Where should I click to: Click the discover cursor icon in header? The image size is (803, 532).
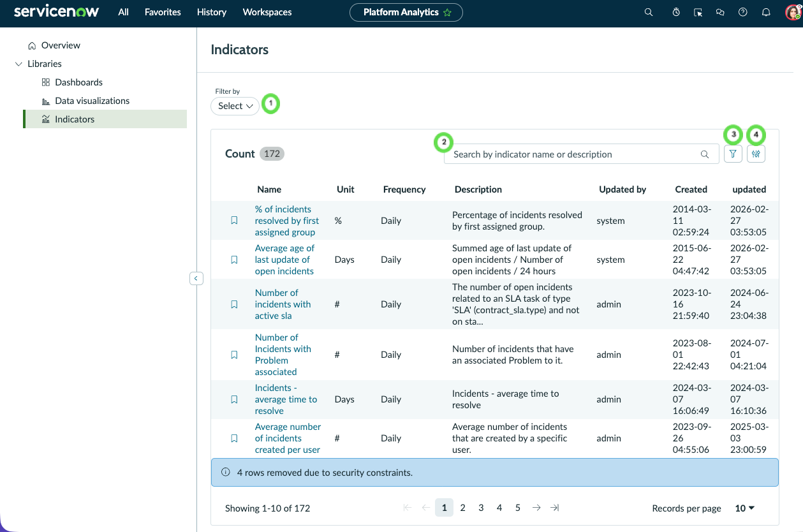pyautogui.click(x=698, y=12)
